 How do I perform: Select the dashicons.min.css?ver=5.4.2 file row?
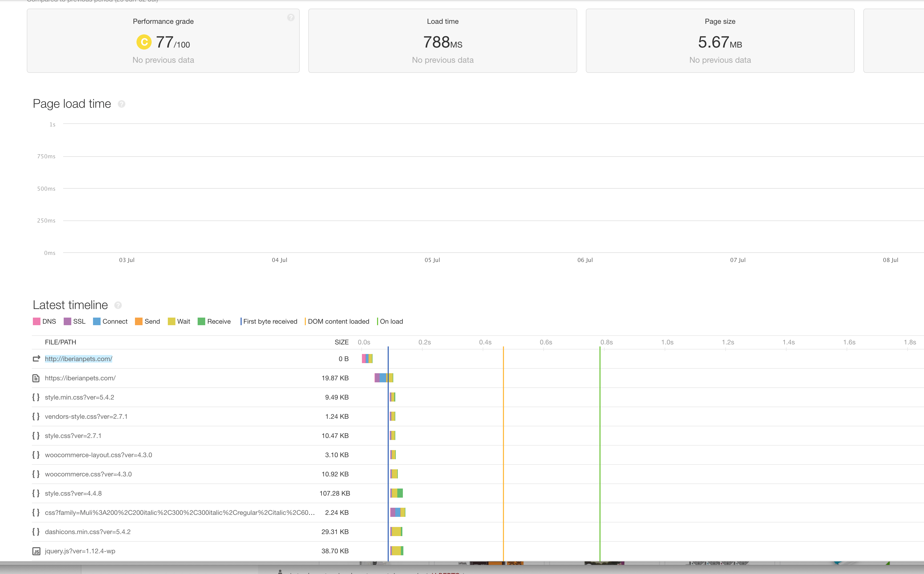tap(478, 532)
